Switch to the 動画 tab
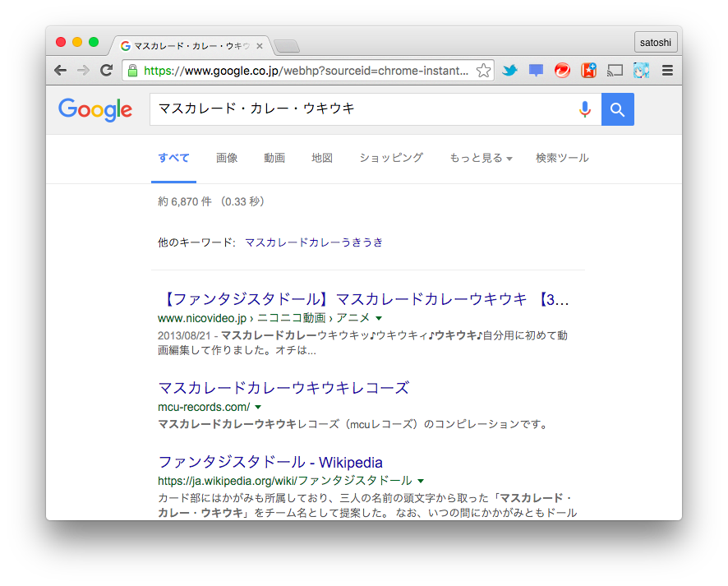 [x=274, y=158]
